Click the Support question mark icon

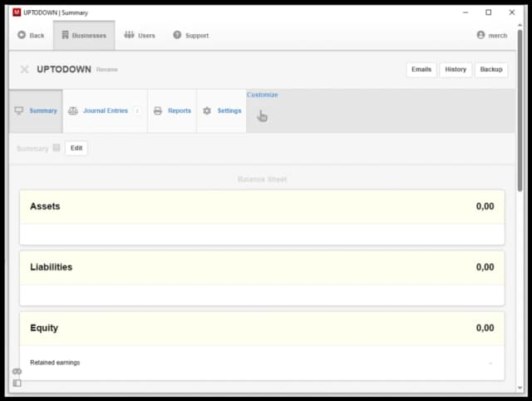(x=177, y=35)
